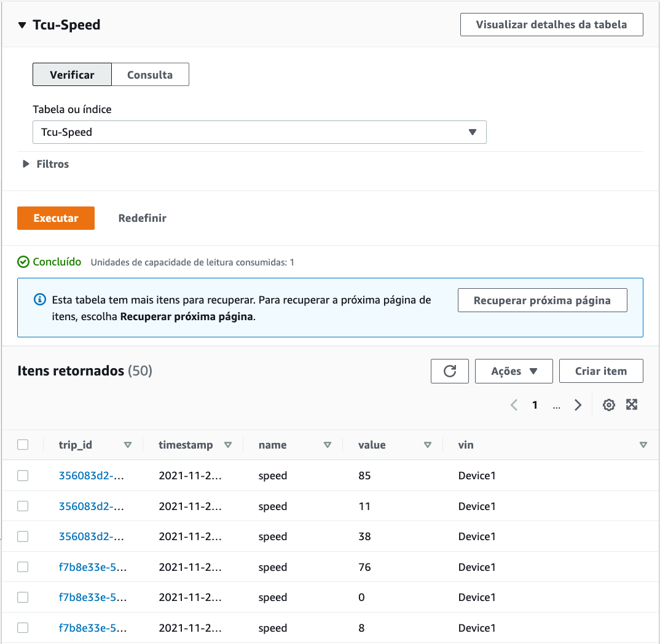This screenshot has height=644, width=660.
Task: Click timestamp cell in value 11 row
Action: (191, 506)
